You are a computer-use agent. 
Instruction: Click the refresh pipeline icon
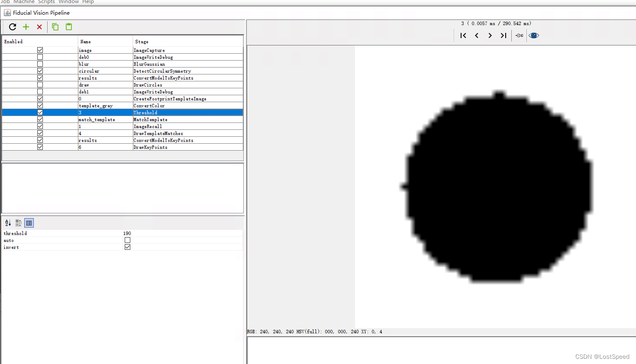pos(13,27)
